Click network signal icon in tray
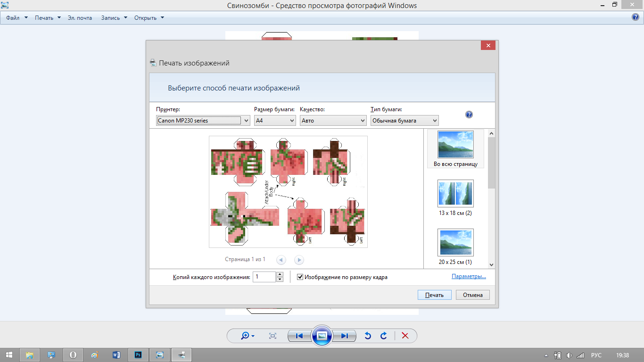The height and width of the screenshot is (362, 644). click(x=580, y=355)
